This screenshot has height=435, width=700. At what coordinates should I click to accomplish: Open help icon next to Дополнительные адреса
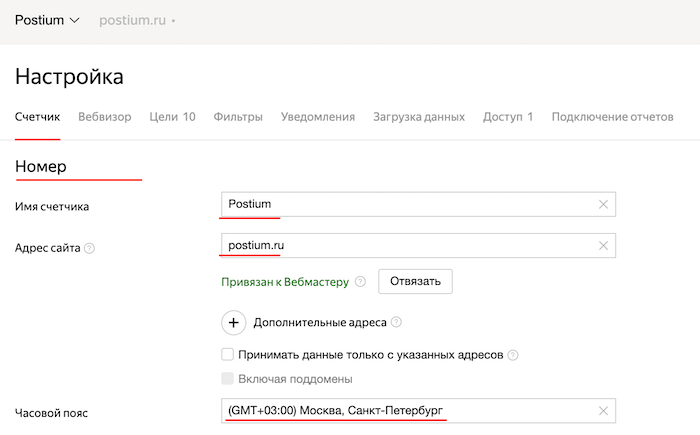click(x=397, y=323)
